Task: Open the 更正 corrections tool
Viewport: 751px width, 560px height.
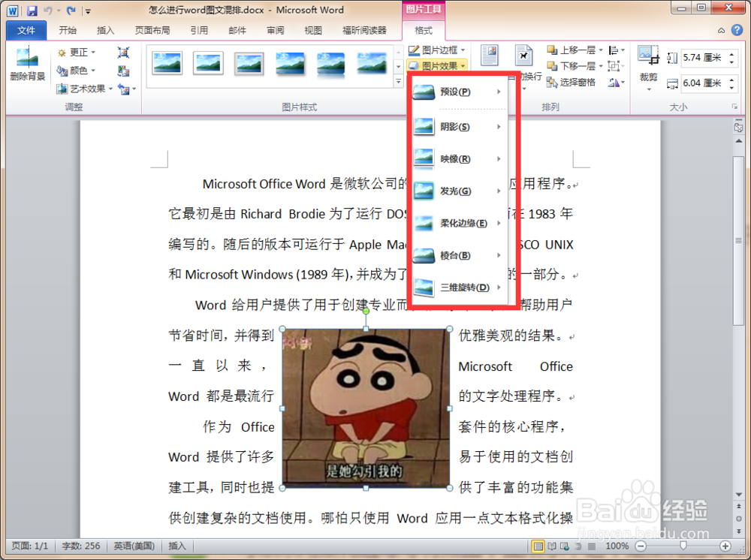Action: (x=77, y=52)
